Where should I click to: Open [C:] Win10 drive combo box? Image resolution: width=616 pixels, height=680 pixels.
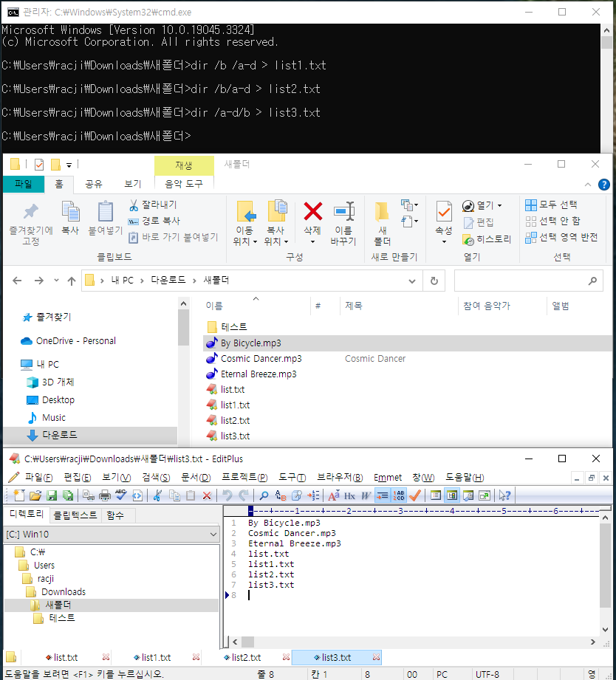tap(112, 535)
